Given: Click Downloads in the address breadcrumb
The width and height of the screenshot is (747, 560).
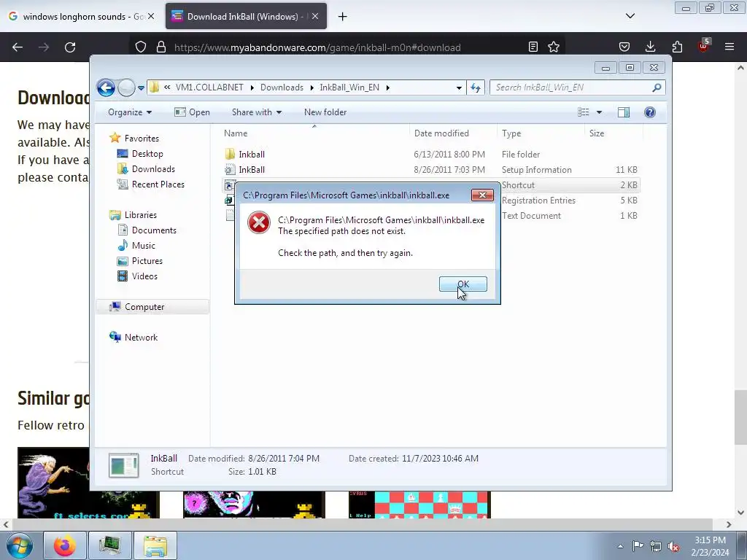Looking at the screenshot, I should click(x=282, y=87).
